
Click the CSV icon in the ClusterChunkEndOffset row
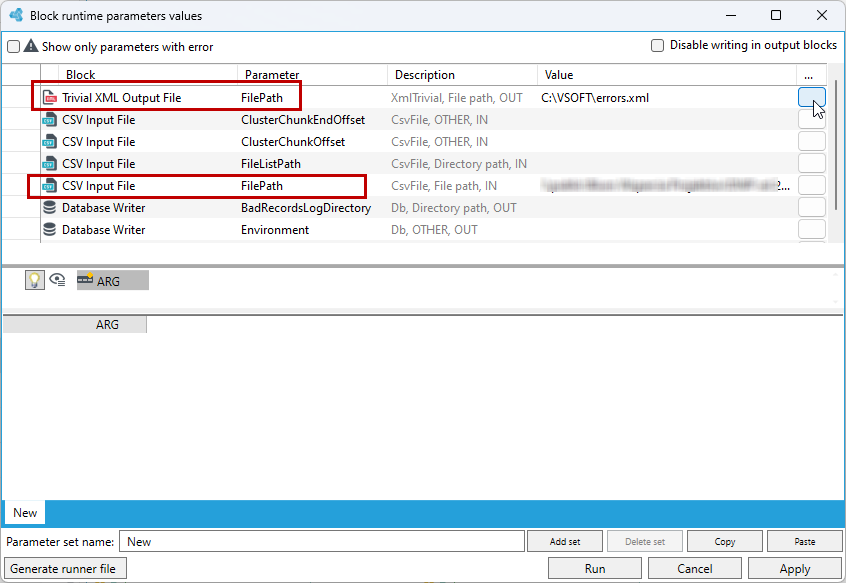[x=50, y=120]
